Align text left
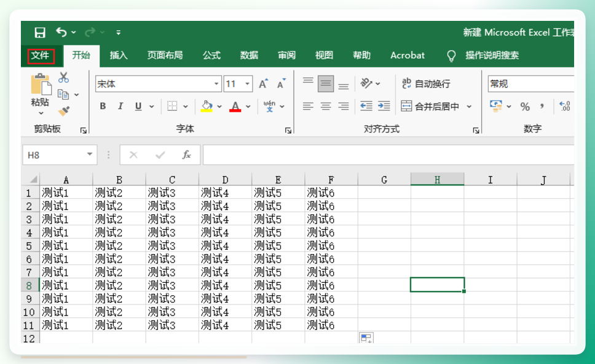595x364 pixels. pos(308,106)
